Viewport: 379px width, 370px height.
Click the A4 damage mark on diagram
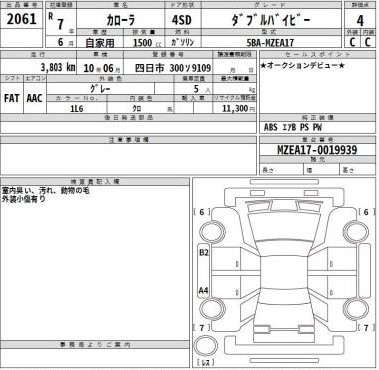pyautogui.click(x=203, y=290)
